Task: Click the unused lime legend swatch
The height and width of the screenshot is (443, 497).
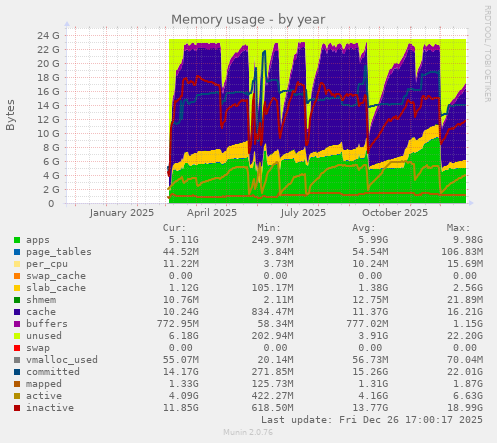Action: pyautogui.click(x=17, y=336)
